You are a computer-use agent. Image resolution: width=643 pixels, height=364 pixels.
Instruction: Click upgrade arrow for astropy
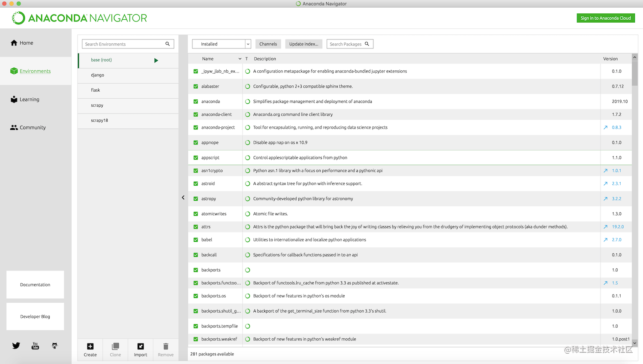606,199
